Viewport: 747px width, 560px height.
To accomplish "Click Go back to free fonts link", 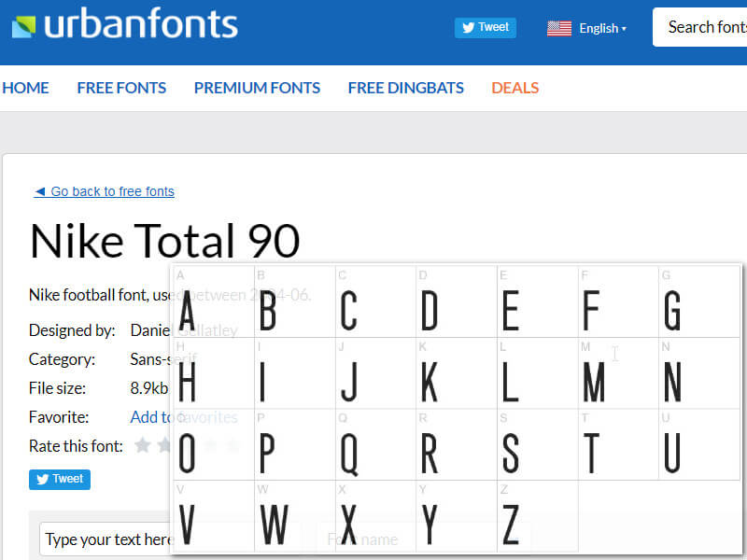I will tap(104, 191).
